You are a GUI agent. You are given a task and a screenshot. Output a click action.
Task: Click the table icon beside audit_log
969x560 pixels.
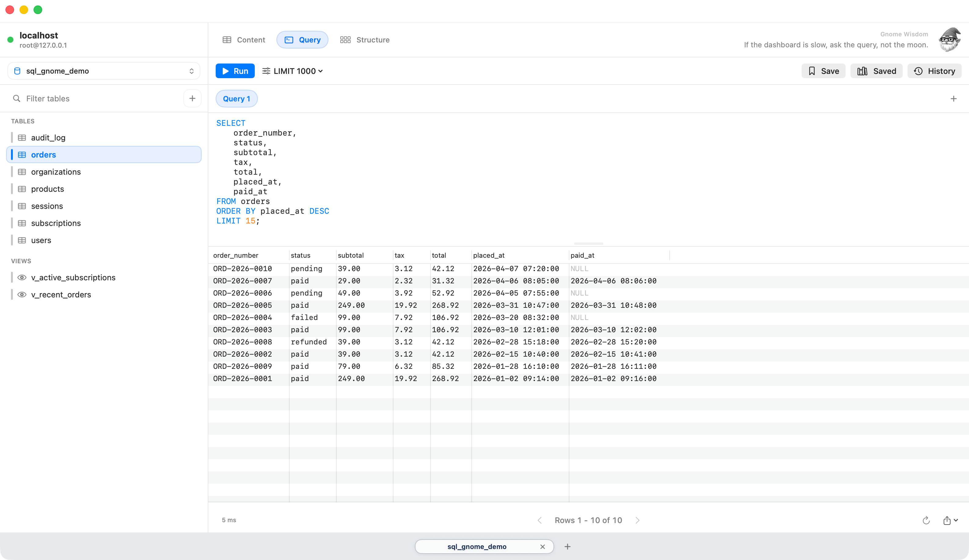22,138
